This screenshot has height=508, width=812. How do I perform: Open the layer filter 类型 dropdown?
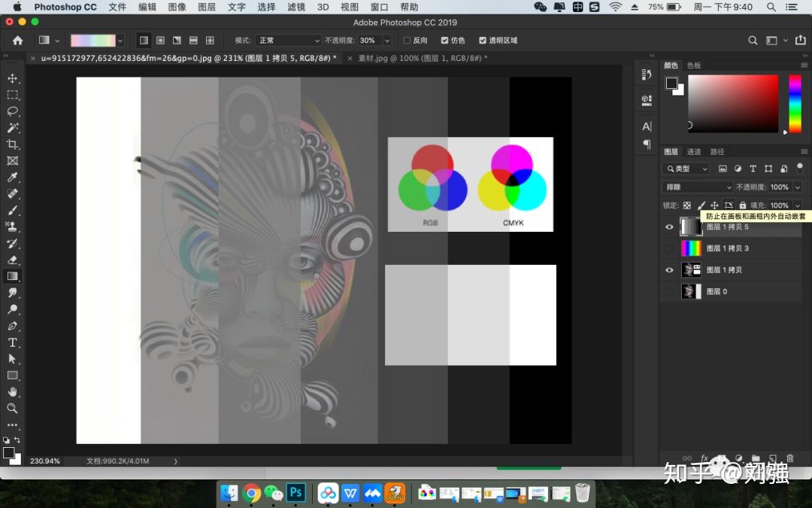[686, 169]
